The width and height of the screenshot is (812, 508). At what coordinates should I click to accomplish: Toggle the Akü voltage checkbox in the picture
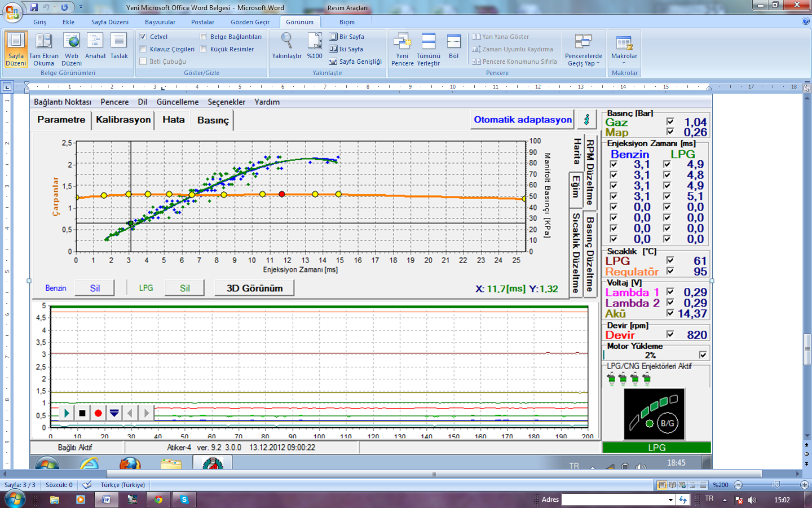click(x=670, y=313)
